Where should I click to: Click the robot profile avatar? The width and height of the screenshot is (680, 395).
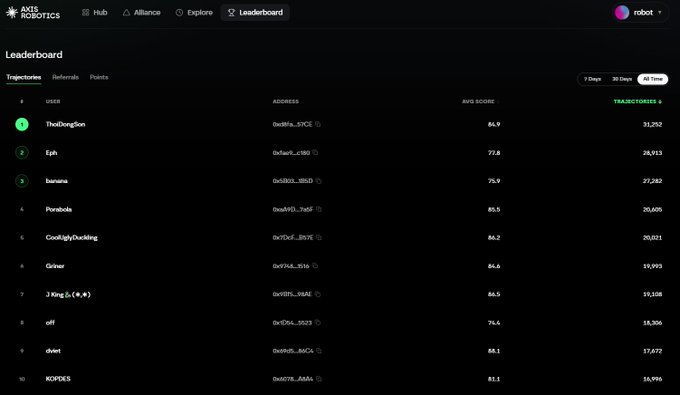621,13
